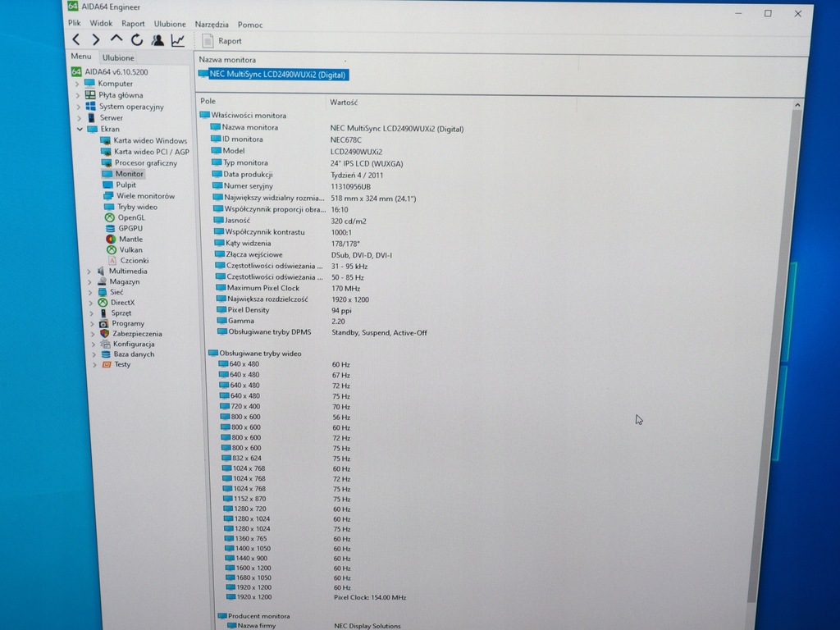Open the Ulubione menu in the menu bar
The image size is (840, 630).
pyautogui.click(x=170, y=24)
